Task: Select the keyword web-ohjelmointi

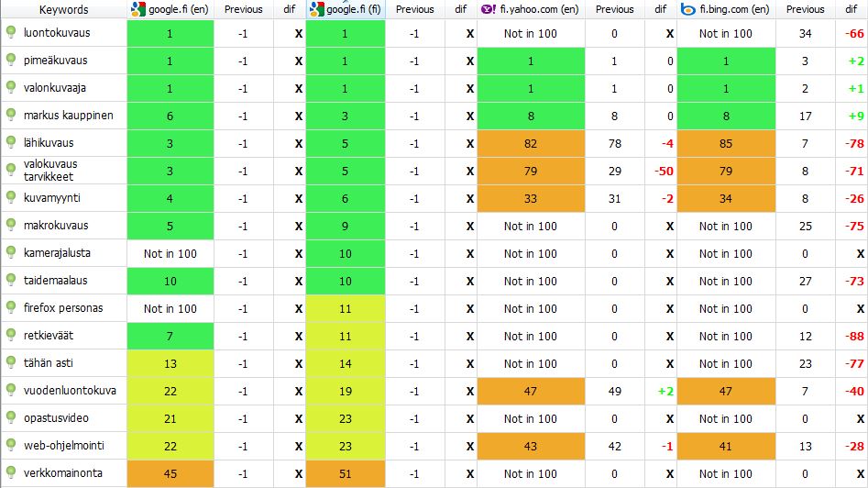Action: (x=64, y=446)
